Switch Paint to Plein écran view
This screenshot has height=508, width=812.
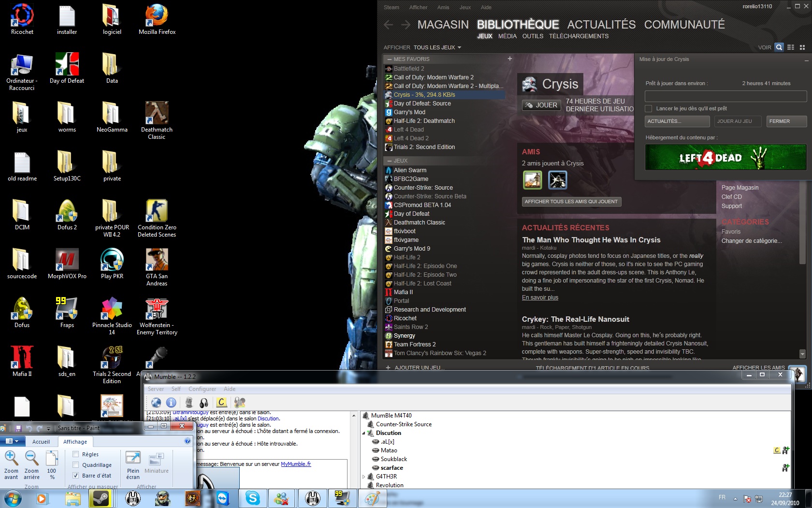click(x=133, y=464)
